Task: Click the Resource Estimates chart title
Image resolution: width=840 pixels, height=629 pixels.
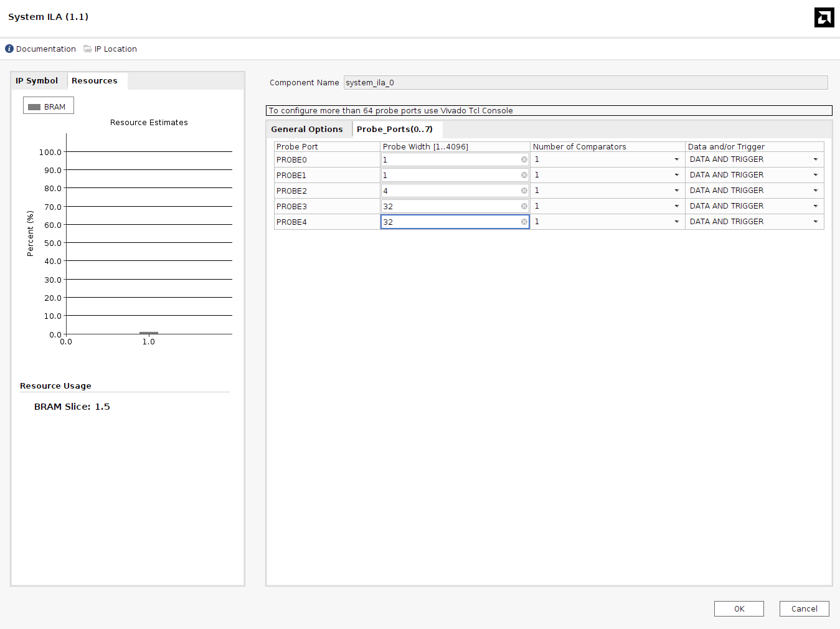Action: [149, 123]
